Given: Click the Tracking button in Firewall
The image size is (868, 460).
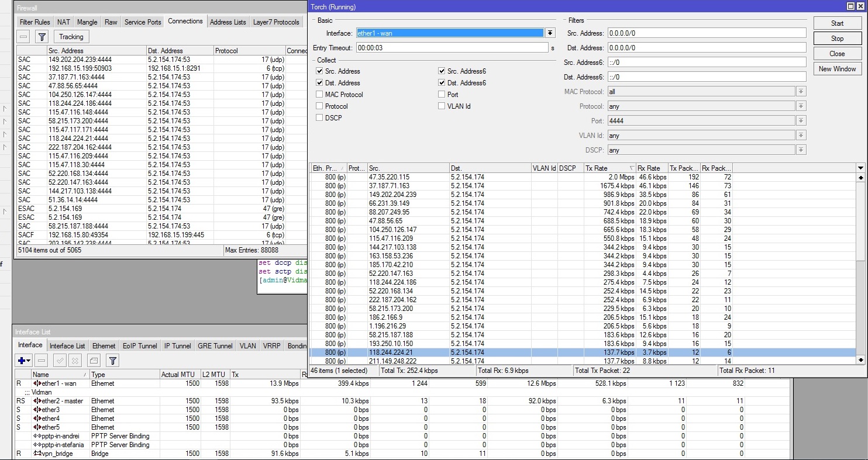Looking at the screenshot, I should pyautogui.click(x=71, y=37).
